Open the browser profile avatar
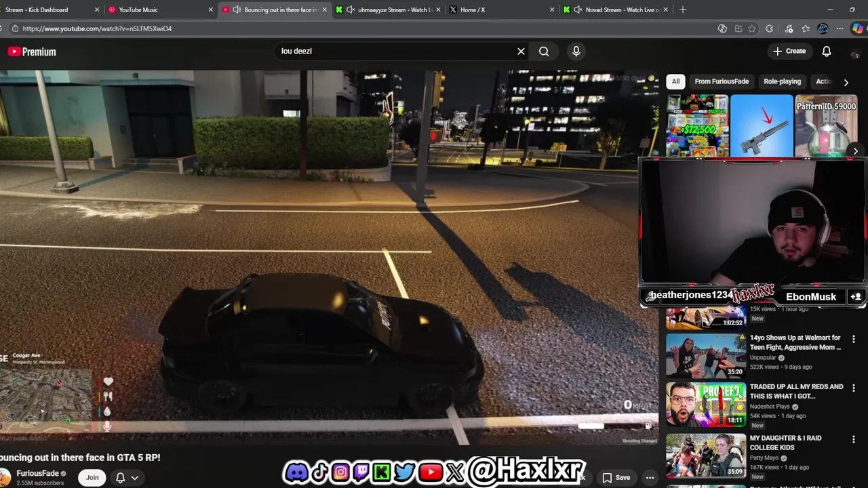Screen dimensions: 868x488 pyautogui.click(x=823, y=28)
